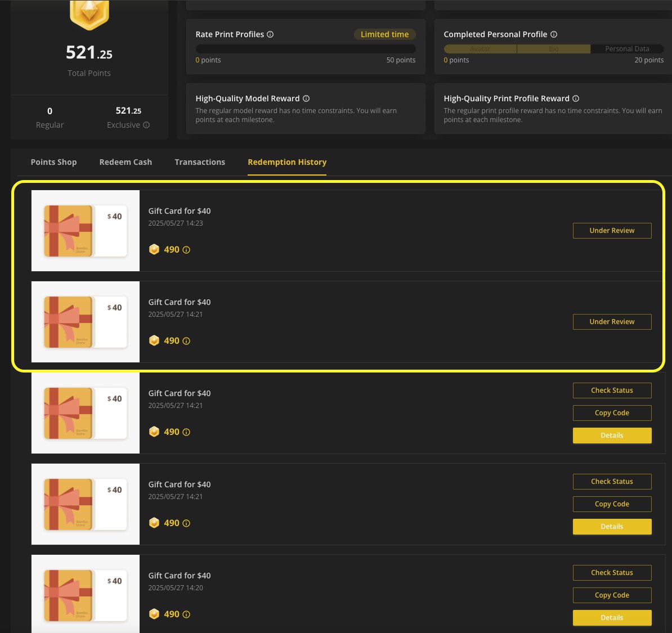Screen dimensions: 672x633
Task: Click the Exclusive points label
Action: point(123,125)
